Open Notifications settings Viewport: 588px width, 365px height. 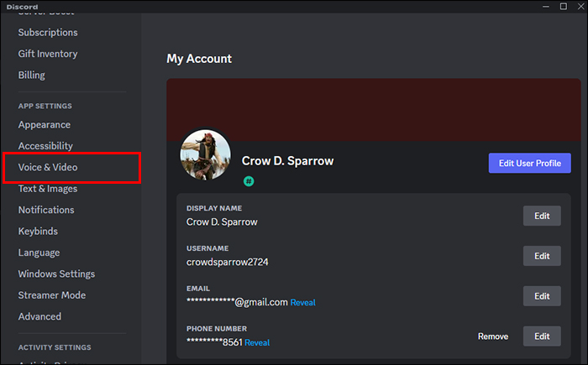(46, 210)
